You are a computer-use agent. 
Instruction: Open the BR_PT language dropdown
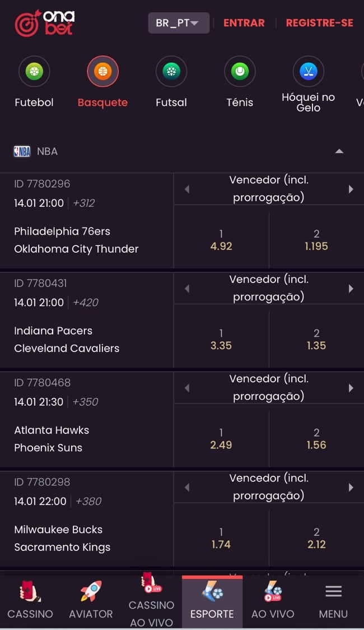(x=179, y=22)
